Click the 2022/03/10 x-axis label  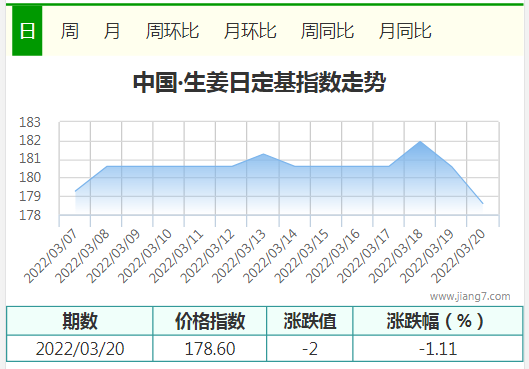coord(145,256)
